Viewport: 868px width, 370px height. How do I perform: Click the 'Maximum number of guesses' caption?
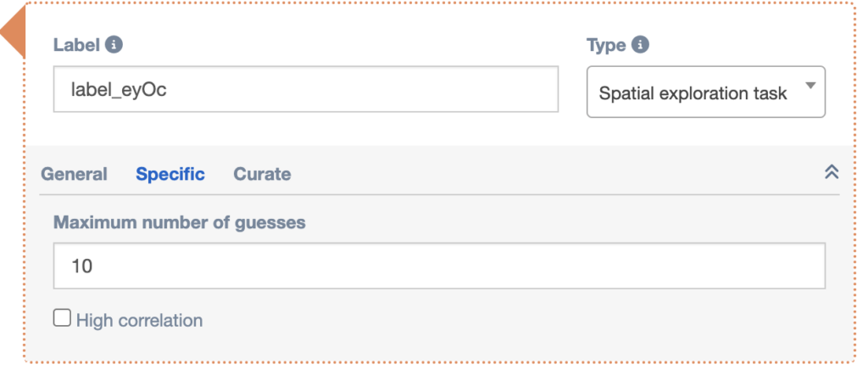pos(179,223)
